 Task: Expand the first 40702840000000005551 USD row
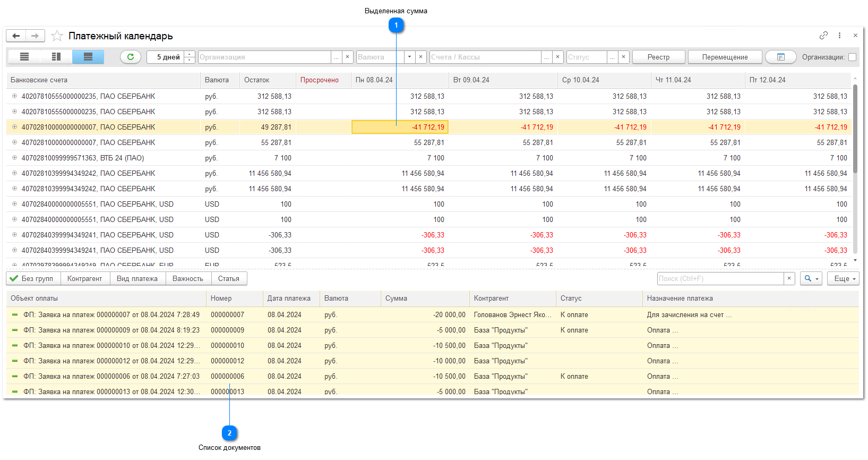click(14, 204)
